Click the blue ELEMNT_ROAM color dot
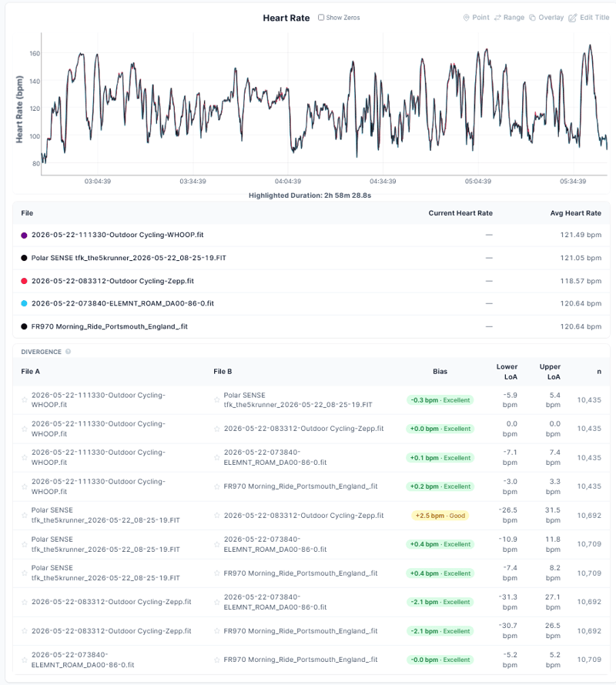This screenshot has width=616, height=685. coord(25,303)
